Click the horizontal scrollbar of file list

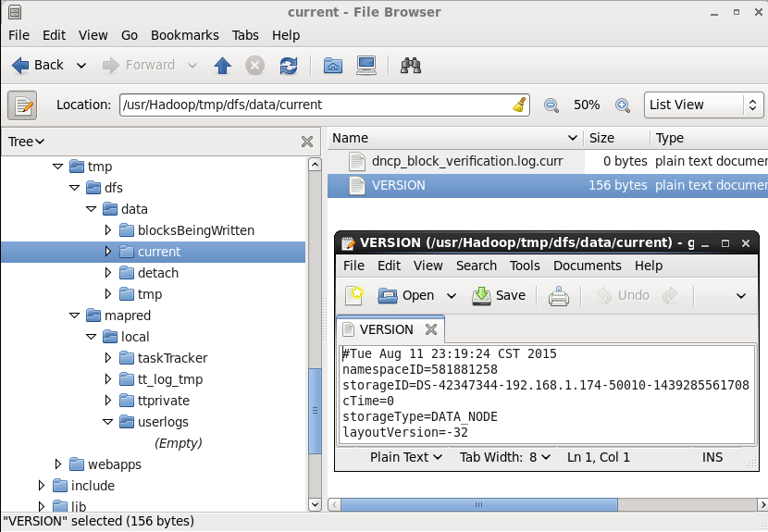479,504
